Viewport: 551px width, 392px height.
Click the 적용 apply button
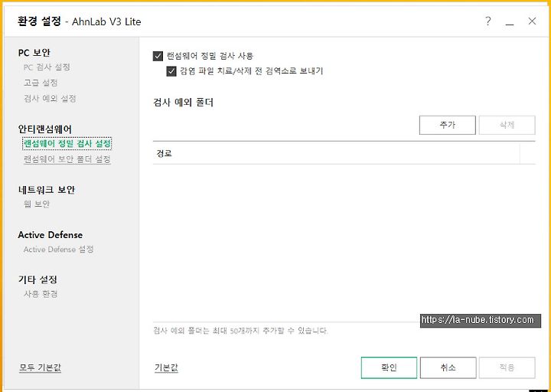point(507,367)
